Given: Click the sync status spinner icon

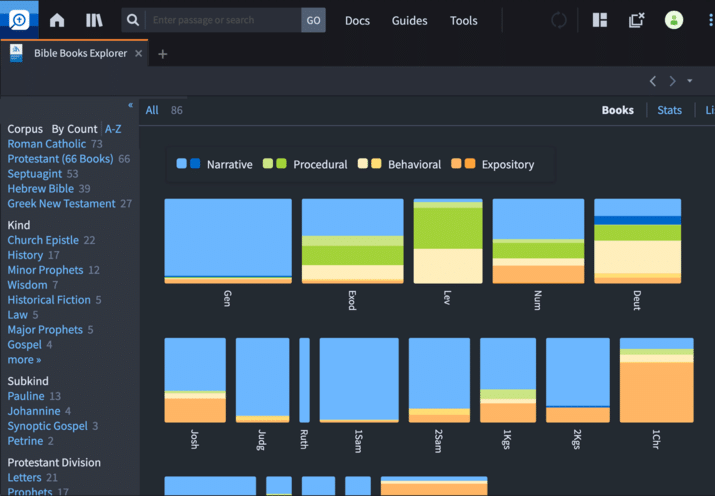Looking at the screenshot, I should pos(559,20).
